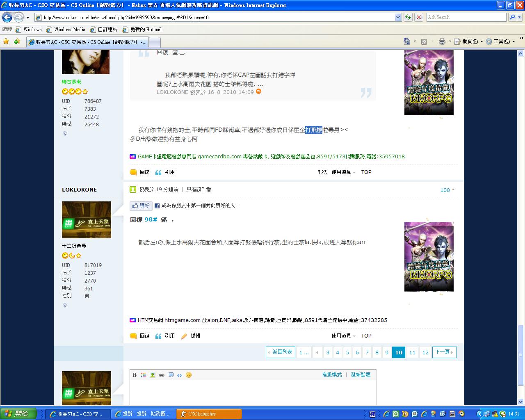Expand the address bar URL dropdown
This screenshot has width=525, height=420.
point(398,17)
